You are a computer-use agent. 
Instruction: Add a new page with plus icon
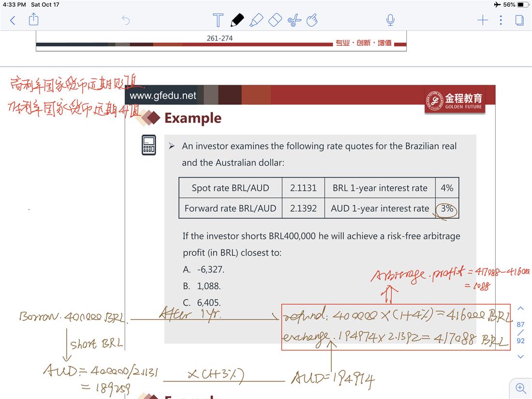[483, 20]
